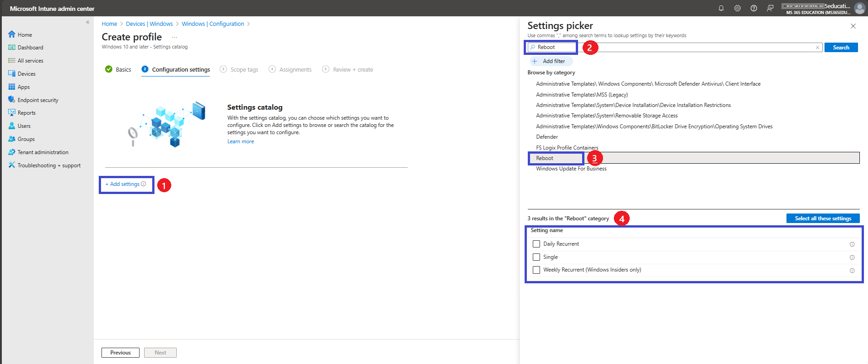Screen dimensions: 868x364
Task: Collapse the left navigation menu
Action: (87, 22)
